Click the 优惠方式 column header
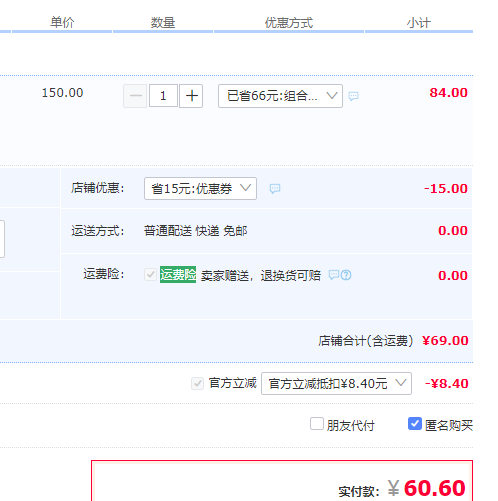The width and height of the screenshot is (498, 501). tap(289, 23)
